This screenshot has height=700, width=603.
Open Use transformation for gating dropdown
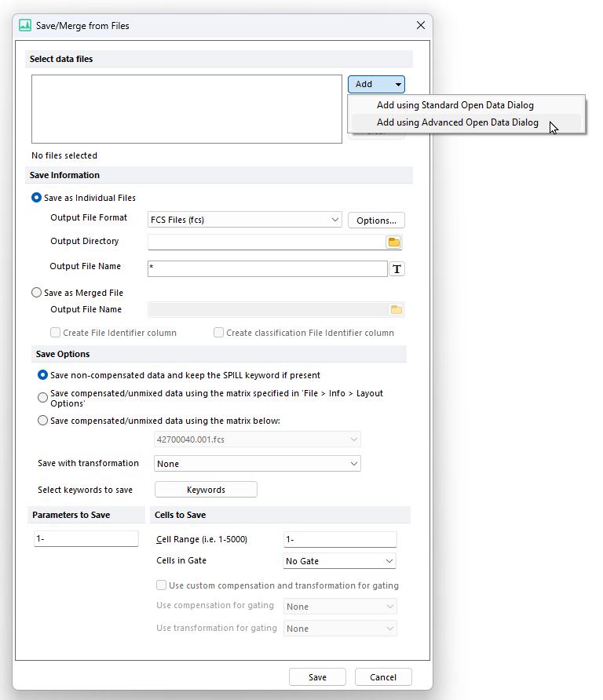tap(340, 628)
